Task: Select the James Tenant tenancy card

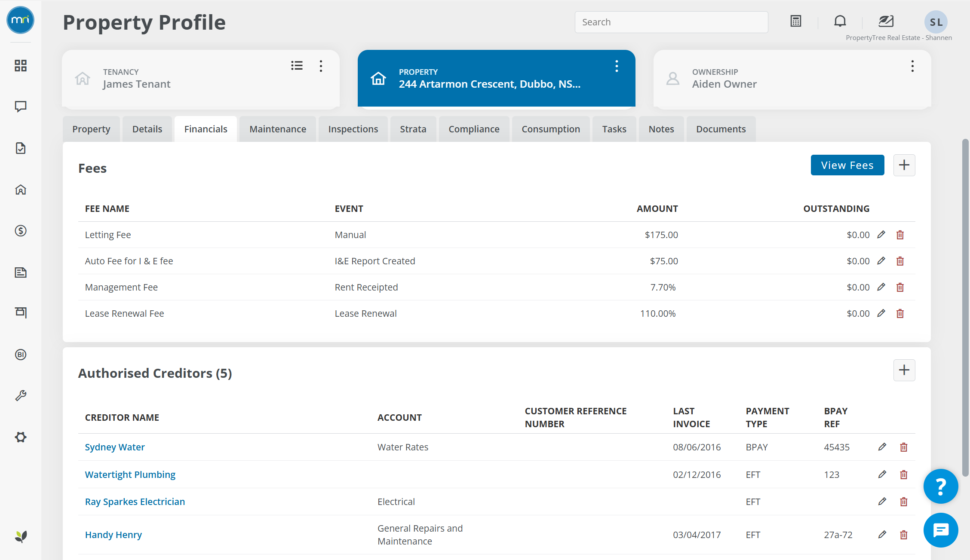Action: pos(200,79)
